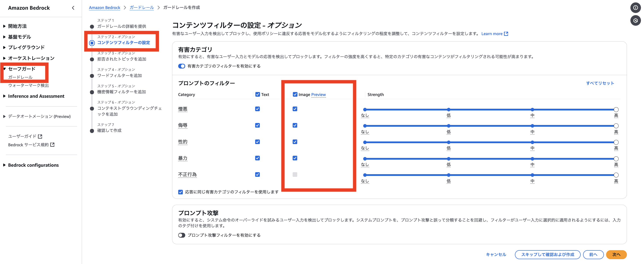Viewport: 644px width, 264px height.
Task: Disable the 有害カテゴリのフィルターを有効にする toggle
Action: (x=181, y=66)
